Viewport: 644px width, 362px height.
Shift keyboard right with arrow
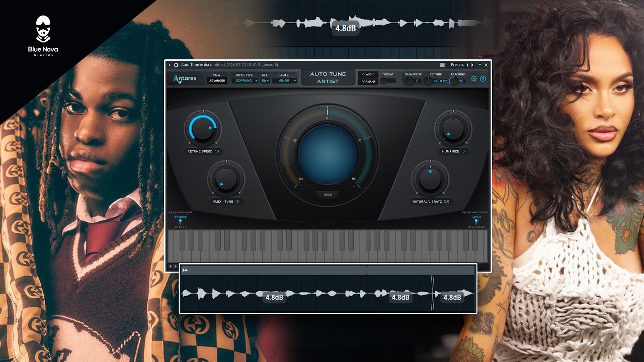175,266
